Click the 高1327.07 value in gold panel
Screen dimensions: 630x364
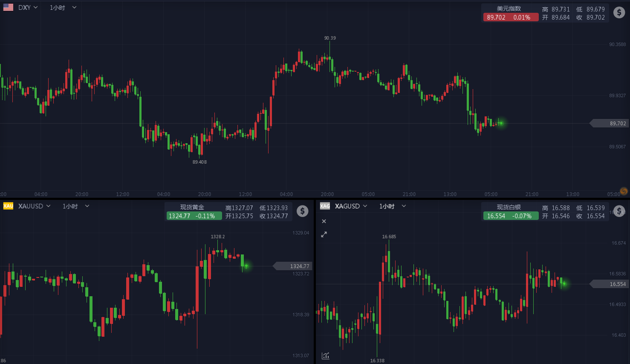click(x=239, y=208)
